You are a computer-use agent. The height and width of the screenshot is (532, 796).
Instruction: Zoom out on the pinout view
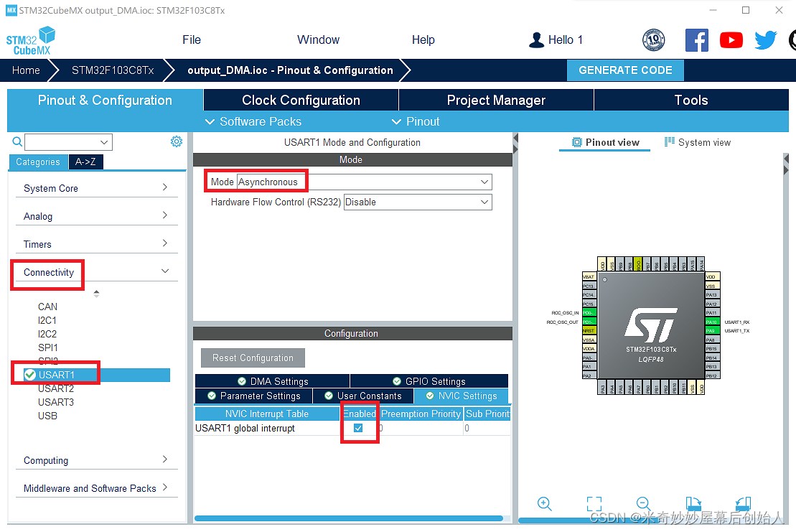(643, 503)
